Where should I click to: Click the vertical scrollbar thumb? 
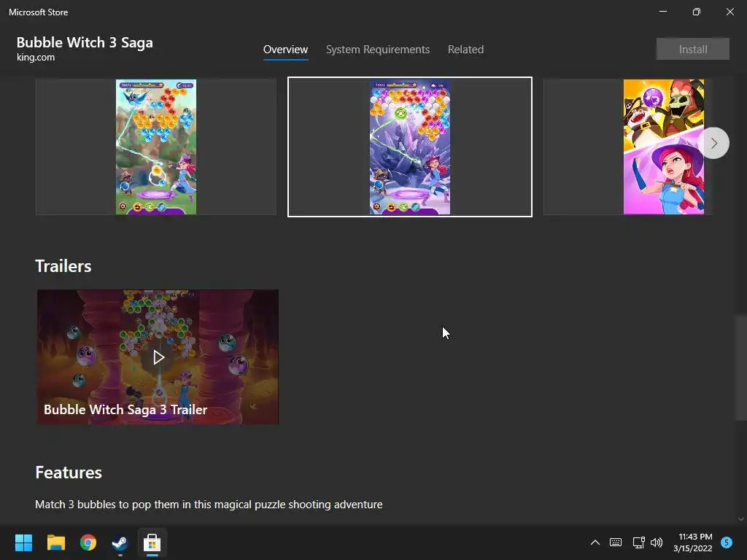[x=740, y=367]
